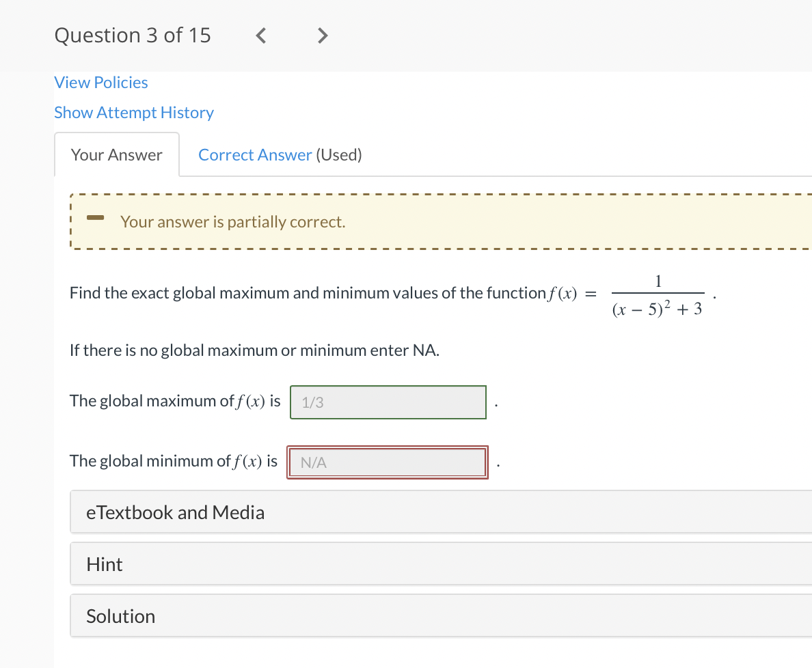The height and width of the screenshot is (668, 812).
Task: Click the 'If there is no global maximum' instruction
Action: coord(254,350)
